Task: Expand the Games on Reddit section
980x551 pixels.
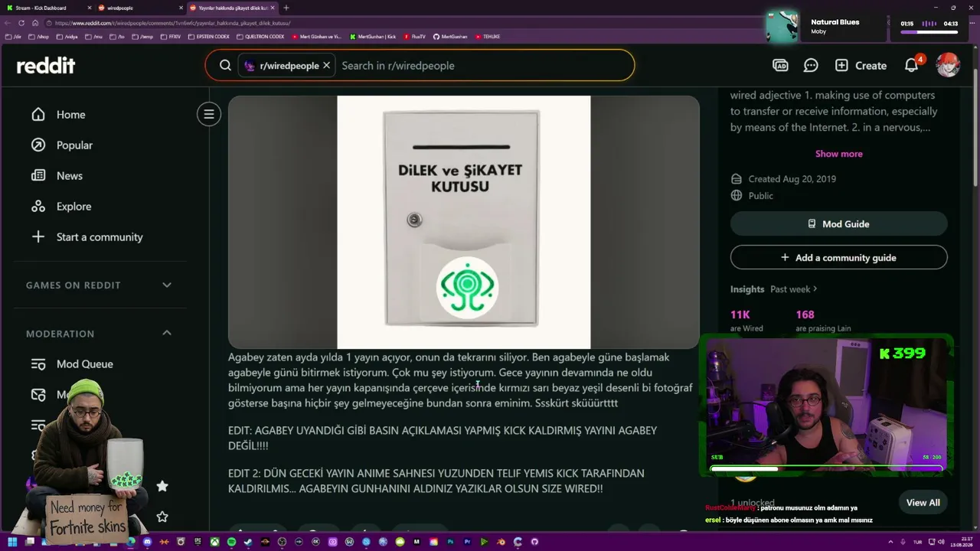Action: 100,285
